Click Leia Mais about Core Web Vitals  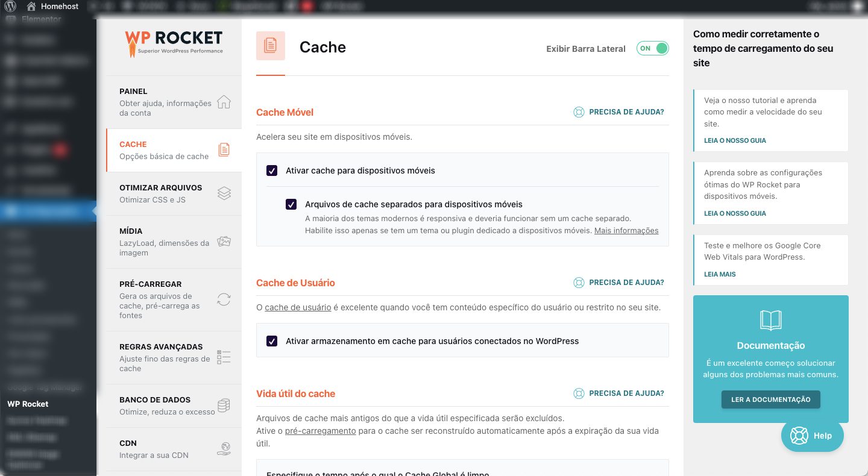click(720, 274)
